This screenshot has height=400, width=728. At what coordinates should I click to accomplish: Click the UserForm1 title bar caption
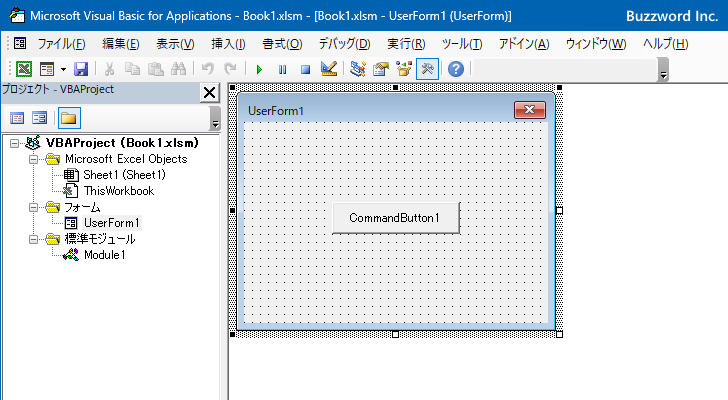(x=276, y=111)
